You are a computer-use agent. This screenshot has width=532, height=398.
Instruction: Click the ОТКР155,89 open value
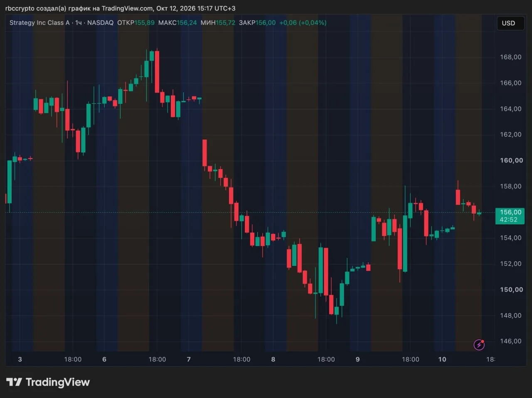point(136,23)
